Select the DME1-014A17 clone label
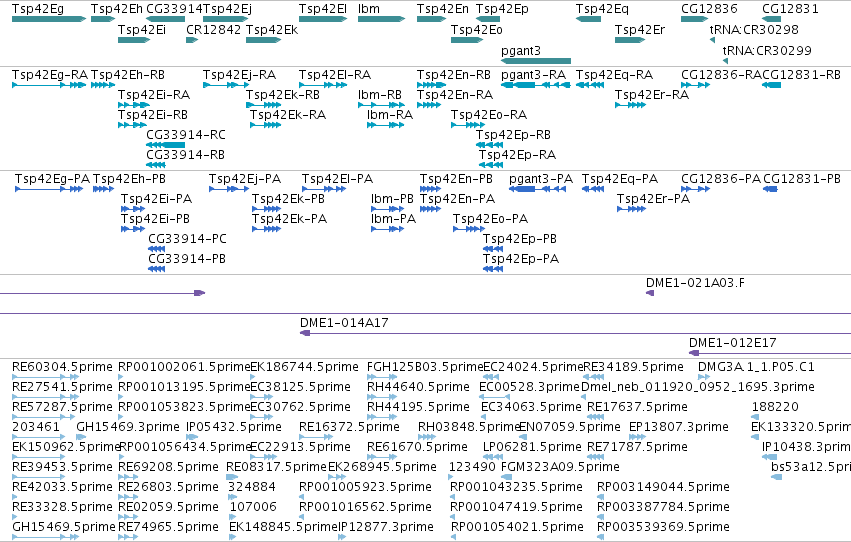Image resolution: width=851 pixels, height=542 pixels. point(344,323)
